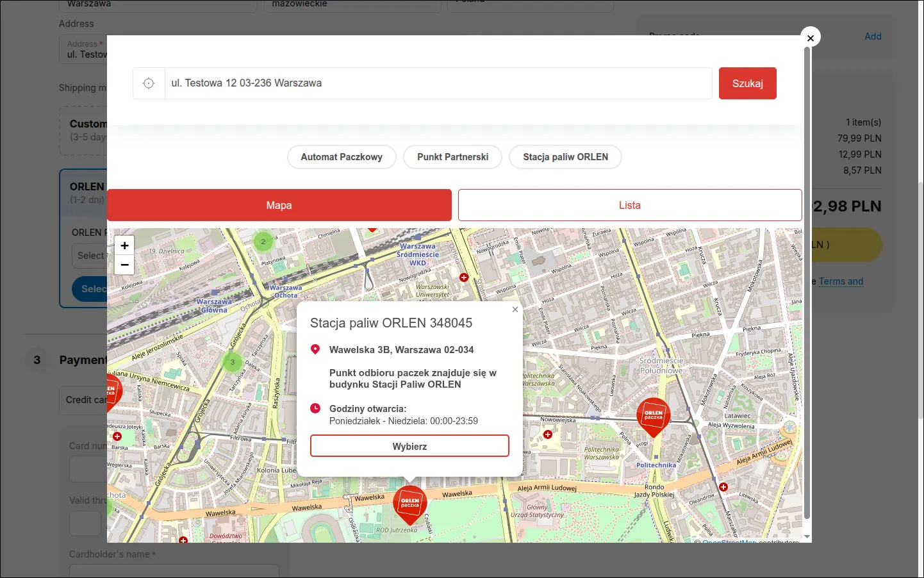The image size is (924, 578).
Task: Select ORLEN Paczka marker near Politechnika
Action: pos(653,417)
